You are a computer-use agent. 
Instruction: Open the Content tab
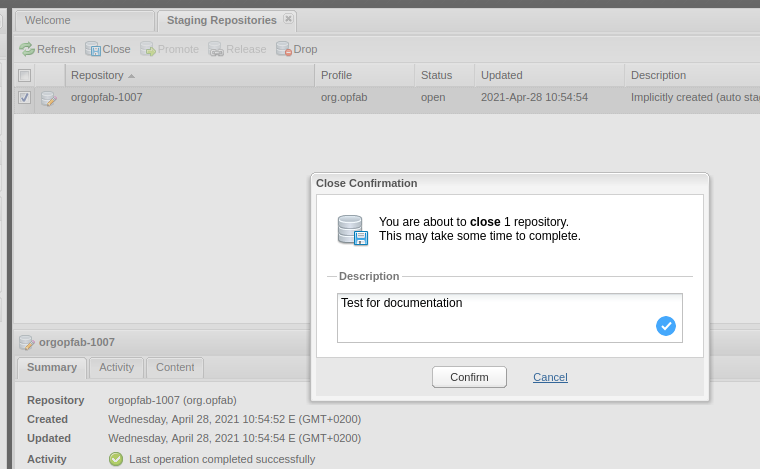[175, 367]
